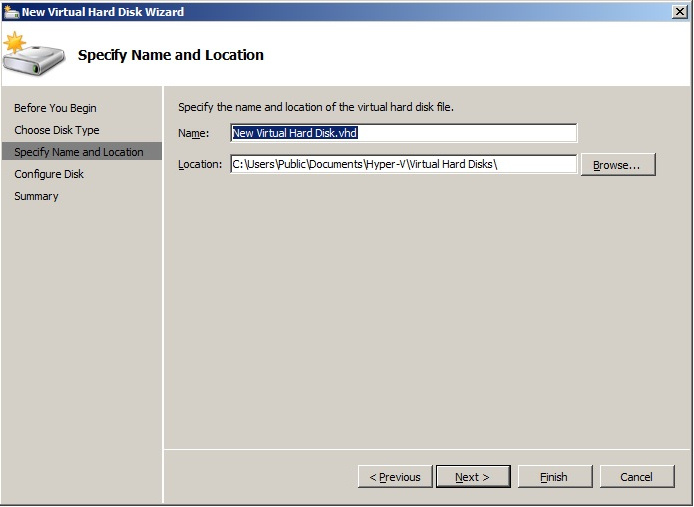Select Specify Name and Location in the sidebar
Screen dimensions: 694x507
point(79,152)
